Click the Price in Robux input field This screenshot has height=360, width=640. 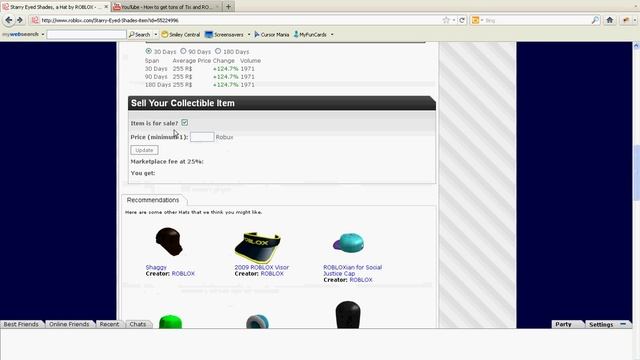202,137
